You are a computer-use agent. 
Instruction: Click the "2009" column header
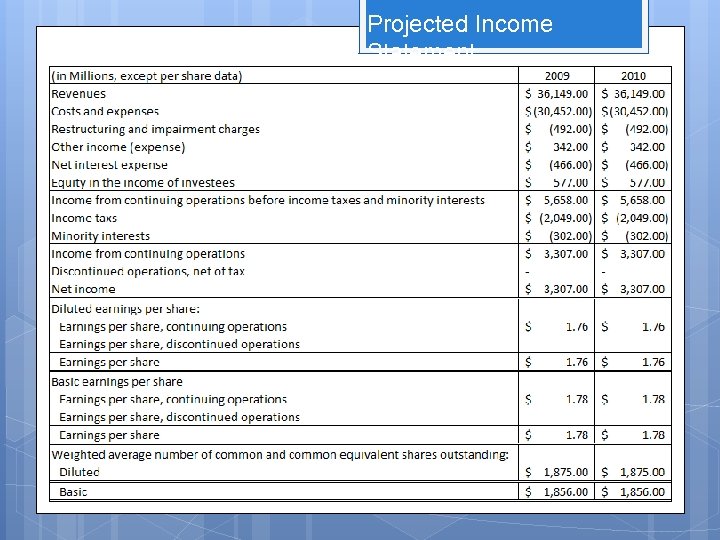click(557, 76)
